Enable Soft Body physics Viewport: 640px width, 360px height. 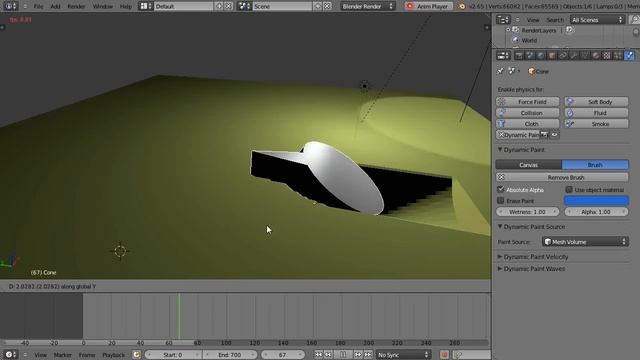point(596,102)
